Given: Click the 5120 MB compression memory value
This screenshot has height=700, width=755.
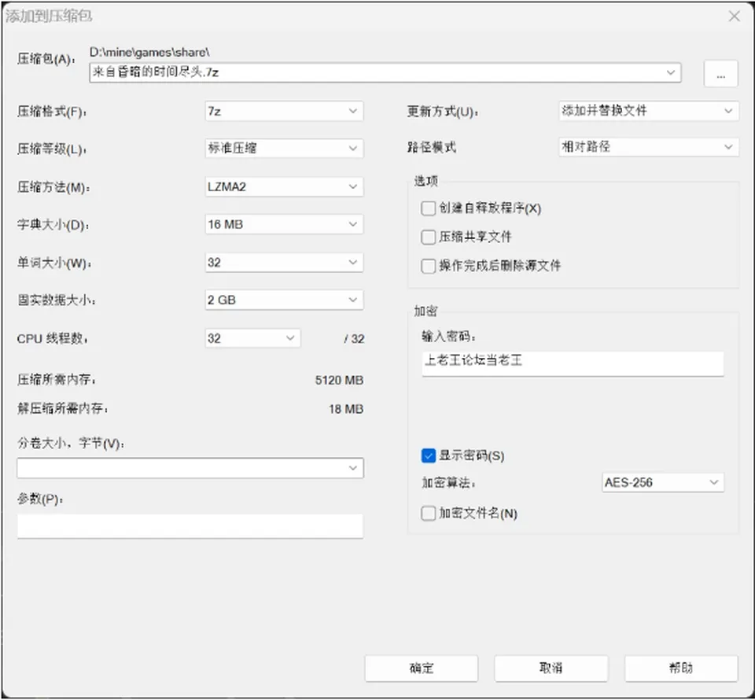Looking at the screenshot, I should [340, 381].
